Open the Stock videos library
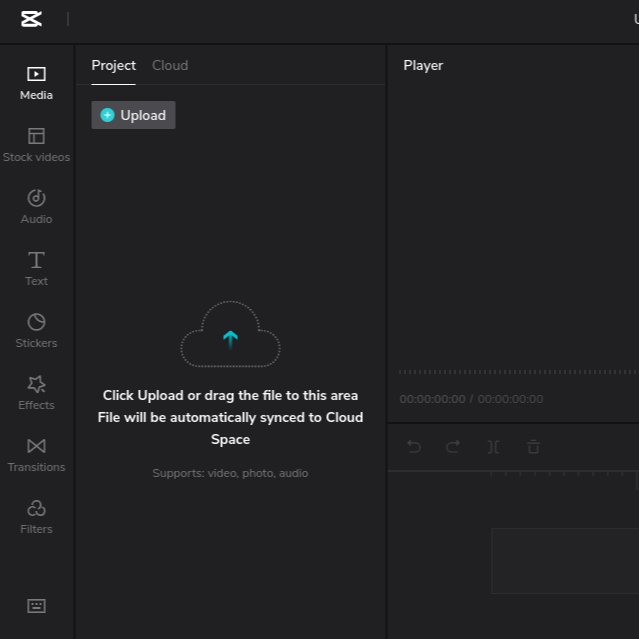 (x=36, y=145)
